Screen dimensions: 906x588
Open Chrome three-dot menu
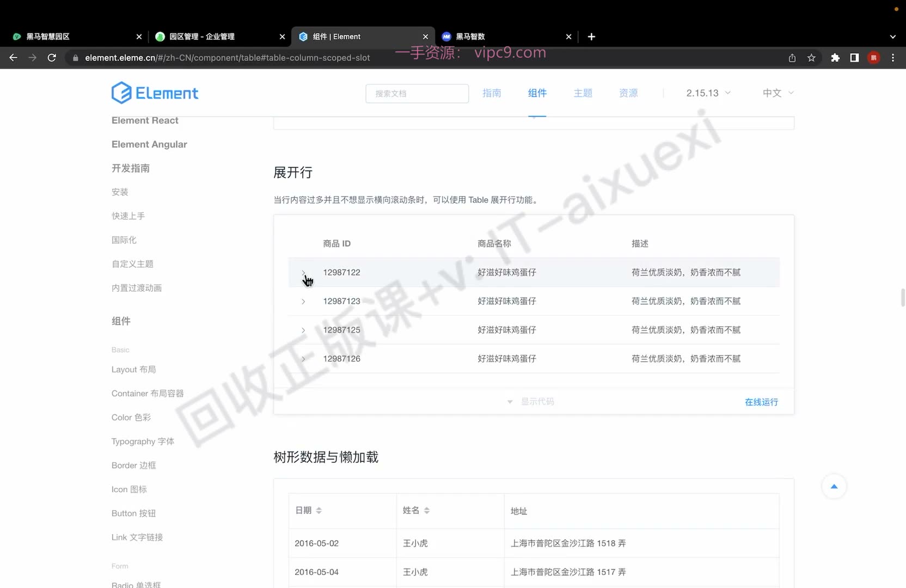pyautogui.click(x=893, y=58)
